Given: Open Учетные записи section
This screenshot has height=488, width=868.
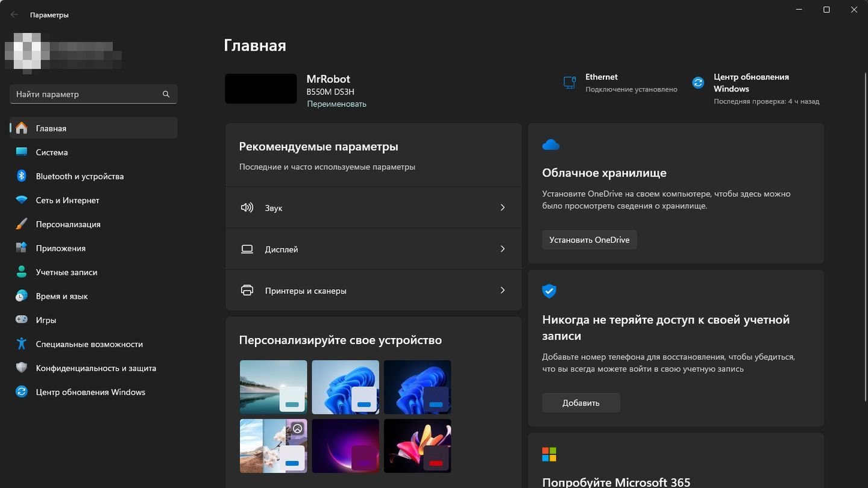Looking at the screenshot, I should pos(93,272).
